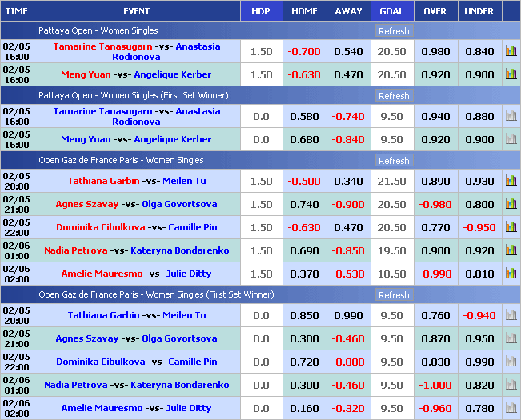Open chart icon for Cibulkova–Pin 20.50 goal row

coord(511,227)
